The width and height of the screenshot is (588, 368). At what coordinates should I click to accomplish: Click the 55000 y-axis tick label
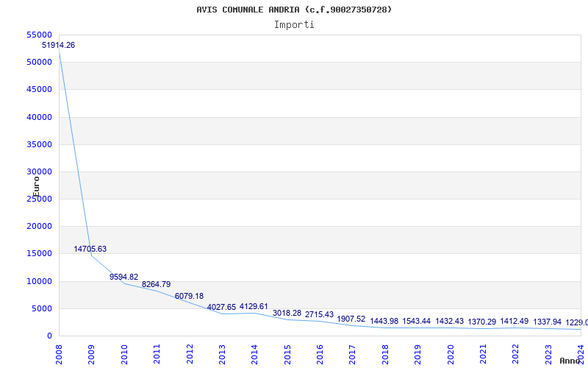tap(40, 35)
